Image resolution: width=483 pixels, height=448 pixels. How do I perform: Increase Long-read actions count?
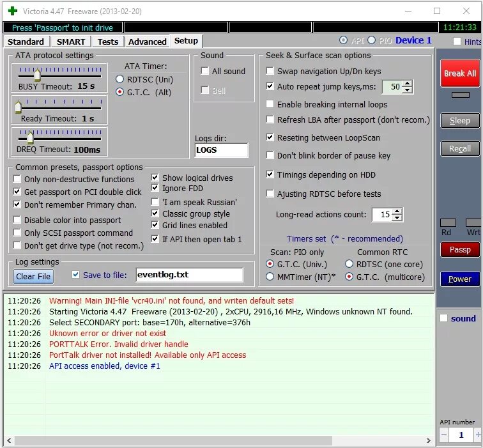(397, 212)
